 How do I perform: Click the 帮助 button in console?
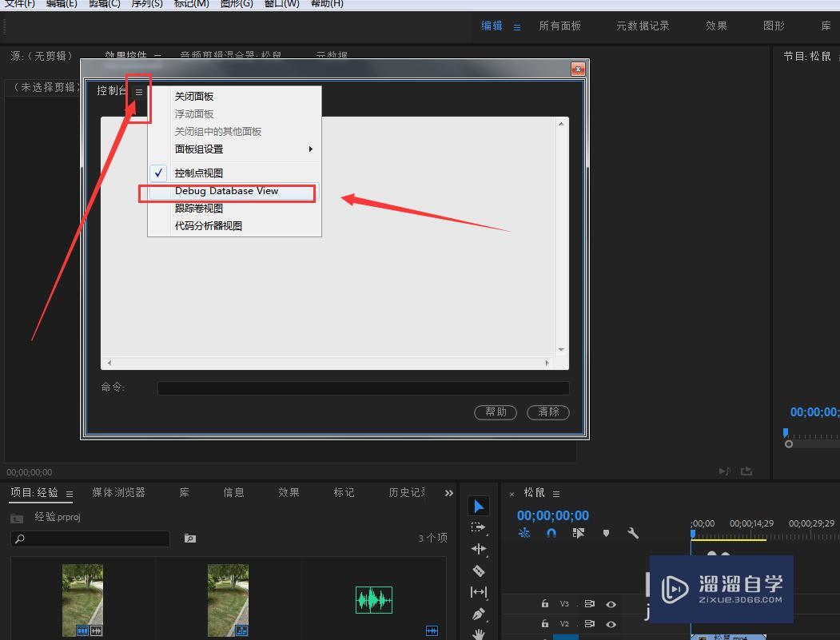point(496,411)
